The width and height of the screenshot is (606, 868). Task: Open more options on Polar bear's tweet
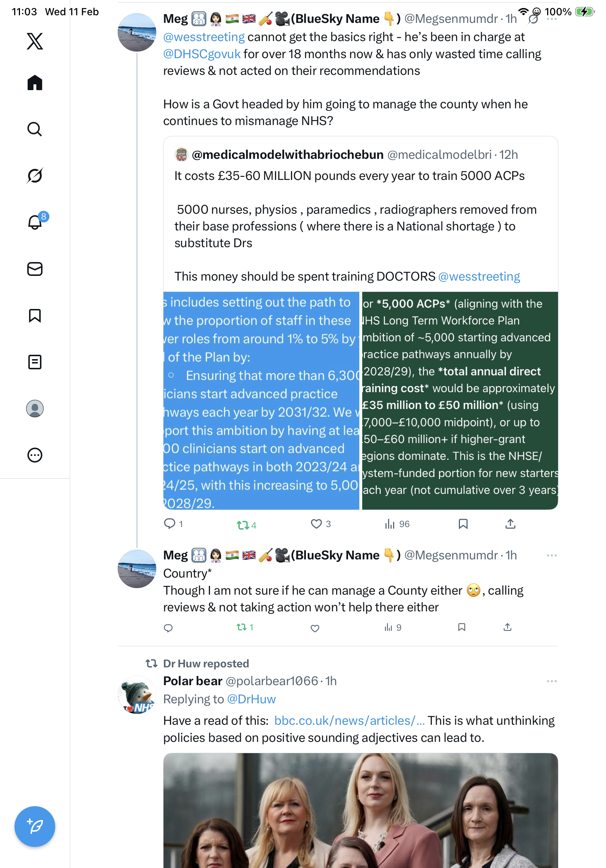[552, 681]
